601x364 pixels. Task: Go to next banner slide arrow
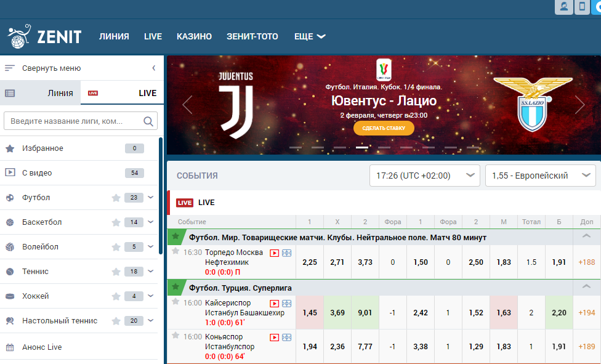tap(579, 105)
